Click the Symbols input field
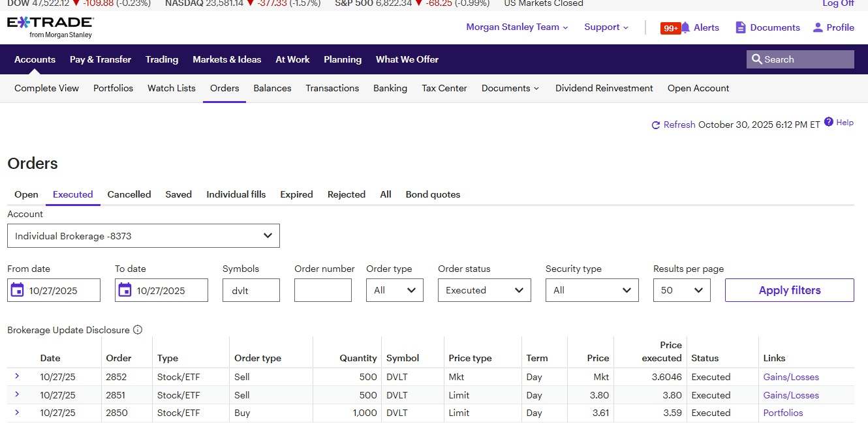The image size is (868, 431). point(251,290)
